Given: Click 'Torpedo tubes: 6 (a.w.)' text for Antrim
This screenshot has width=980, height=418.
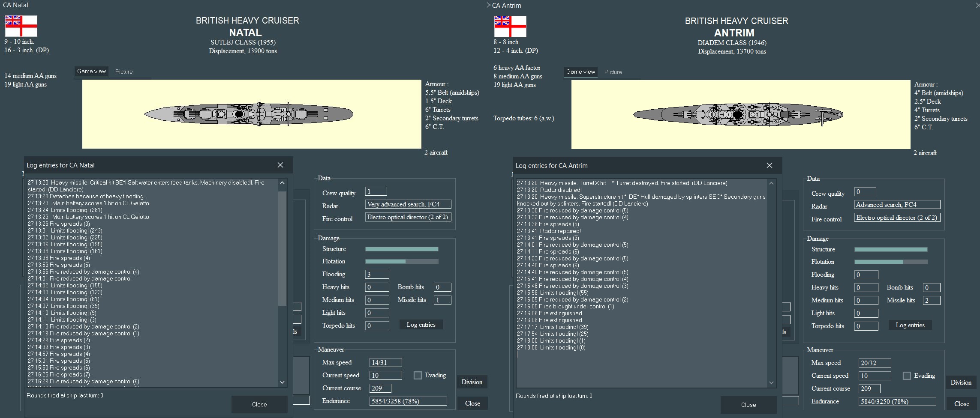Looking at the screenshot, I should pos(524,118).
